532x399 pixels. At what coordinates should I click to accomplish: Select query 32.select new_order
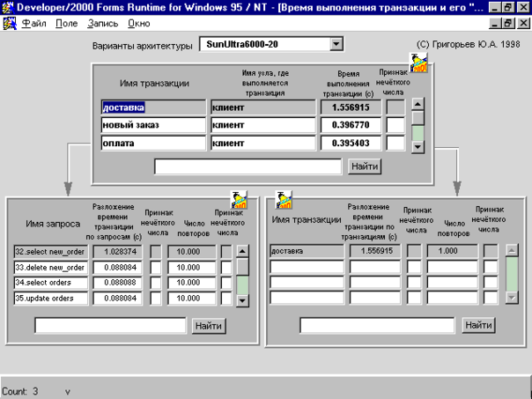[x=51, y=252]
